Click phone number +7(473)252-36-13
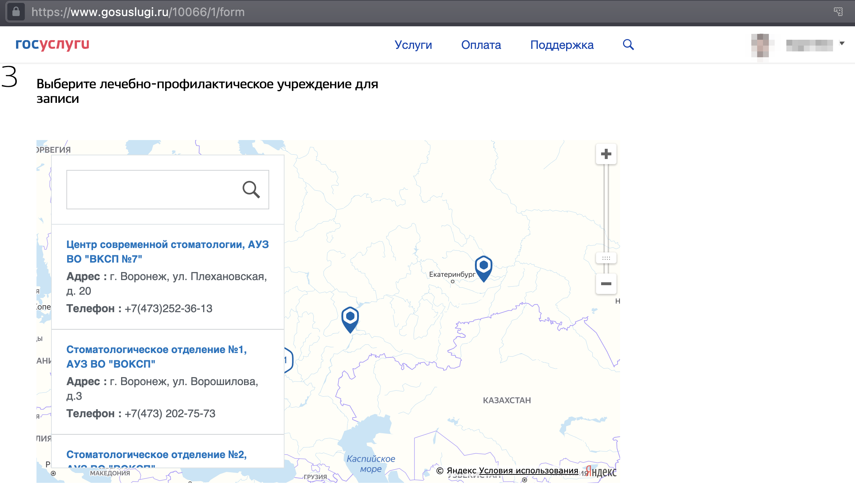This screenshot has width=855, height=504. point(169,309)
